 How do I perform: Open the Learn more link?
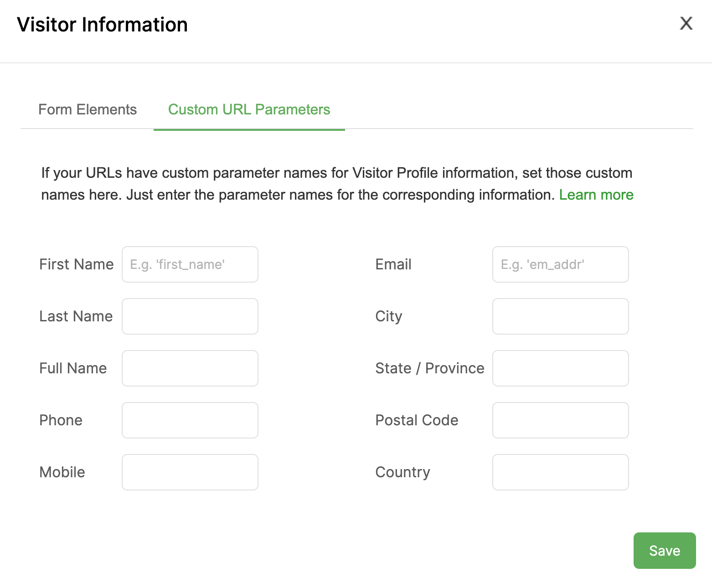coord(596,195)
